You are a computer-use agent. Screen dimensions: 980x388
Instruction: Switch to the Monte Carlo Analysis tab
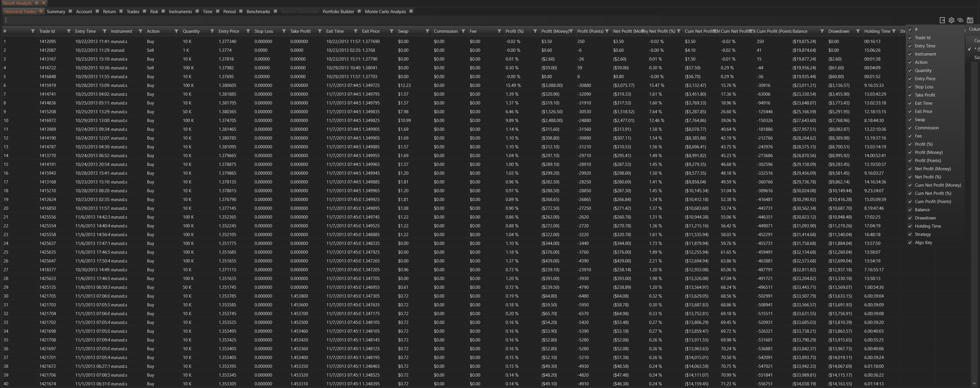tap(385, 11)
